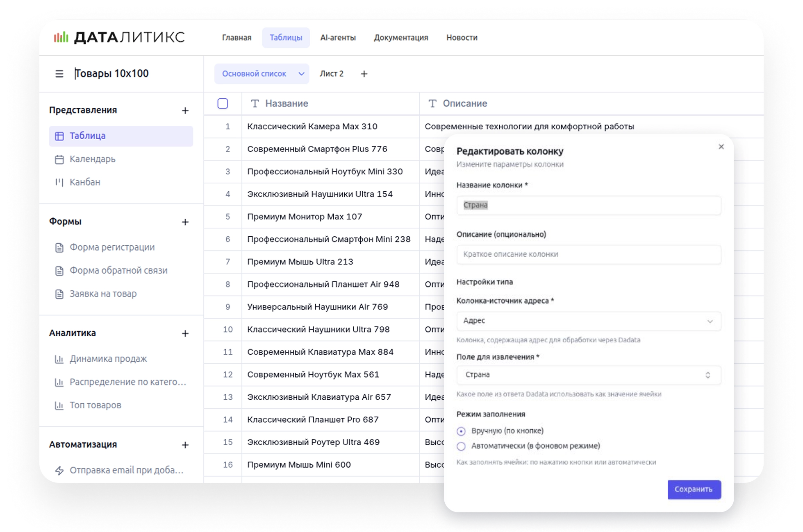Image resolution: width=803 pixels, height=532 pixels.
Task: Add a new form via Формы plus icon
Action: (185, 222)
